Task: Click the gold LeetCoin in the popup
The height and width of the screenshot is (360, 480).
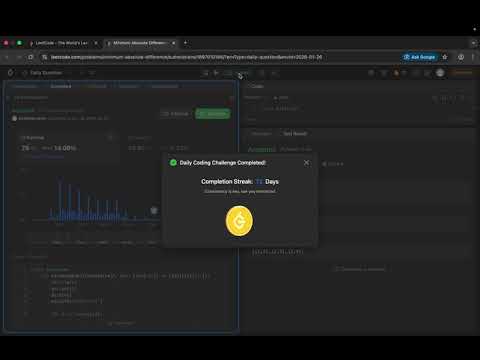Action: click(x=239, y=221)
